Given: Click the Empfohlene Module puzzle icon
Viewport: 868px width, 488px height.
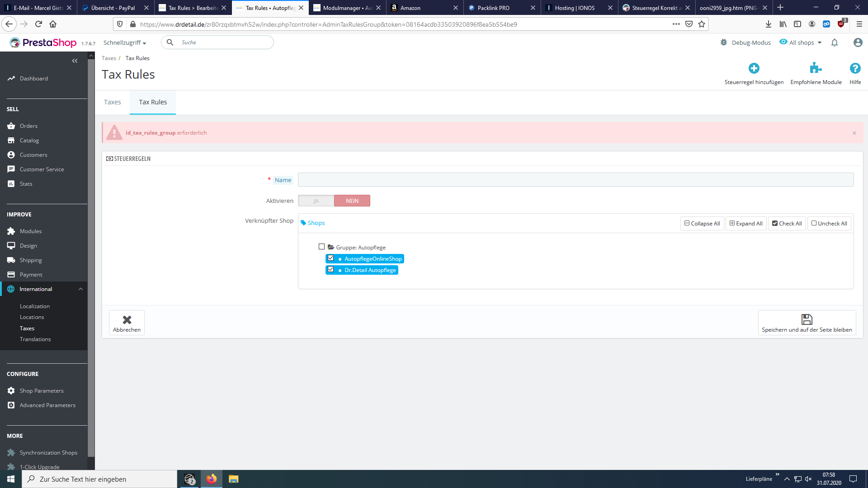Looking at the screenshot, I should tap(816, 69).
